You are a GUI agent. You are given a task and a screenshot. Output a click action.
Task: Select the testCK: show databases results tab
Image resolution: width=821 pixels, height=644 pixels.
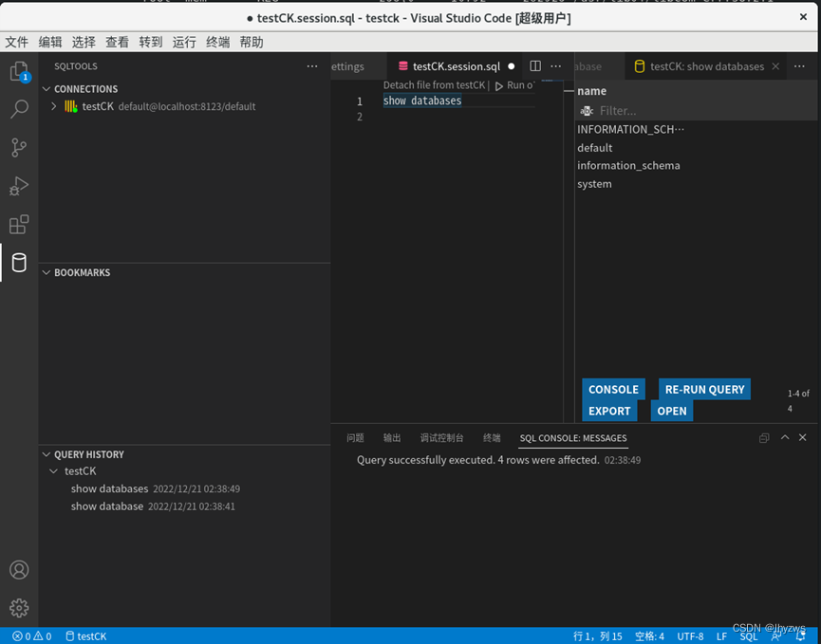(706, 66)
